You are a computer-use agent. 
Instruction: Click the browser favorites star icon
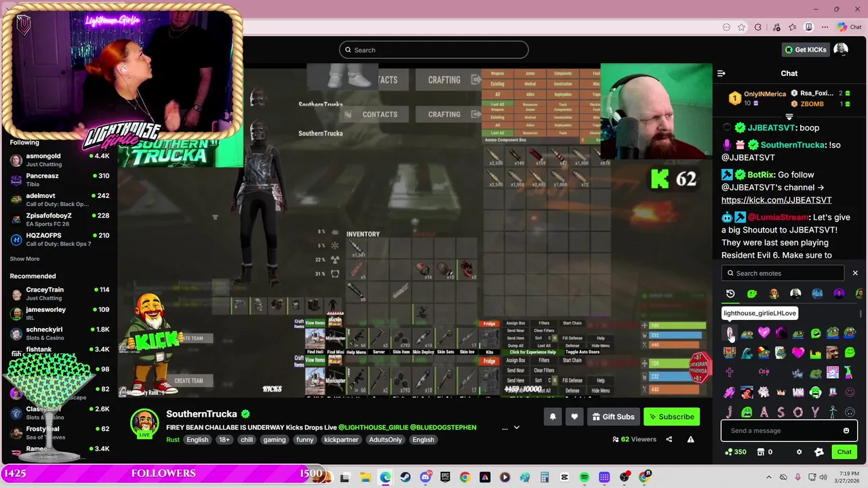(x=741, y=27)
